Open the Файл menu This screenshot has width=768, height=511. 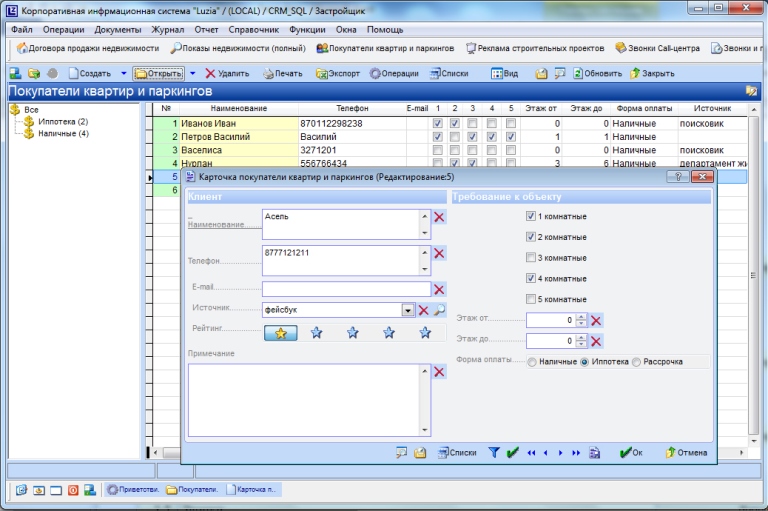point(22,29)
